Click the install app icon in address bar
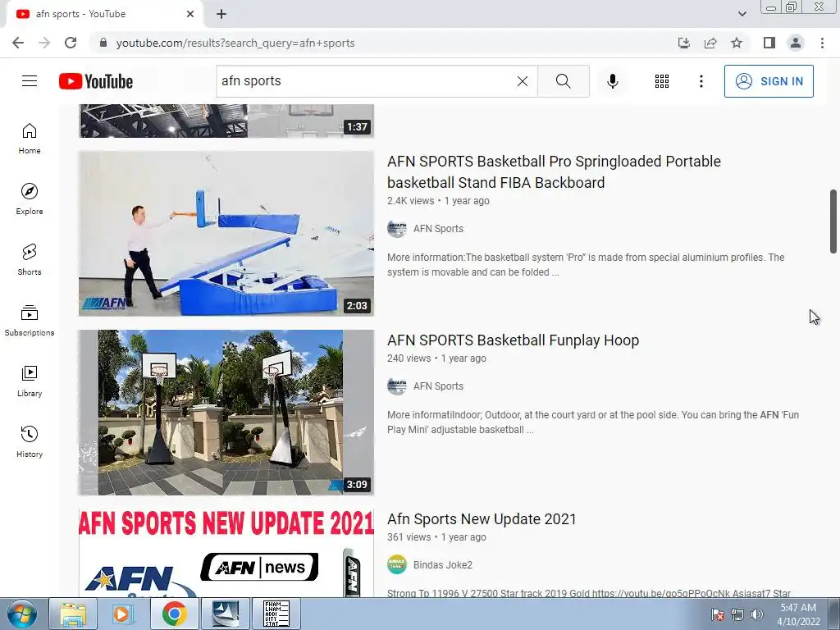Viewport: 840px width, 630px height. click(x=683, y=43)
